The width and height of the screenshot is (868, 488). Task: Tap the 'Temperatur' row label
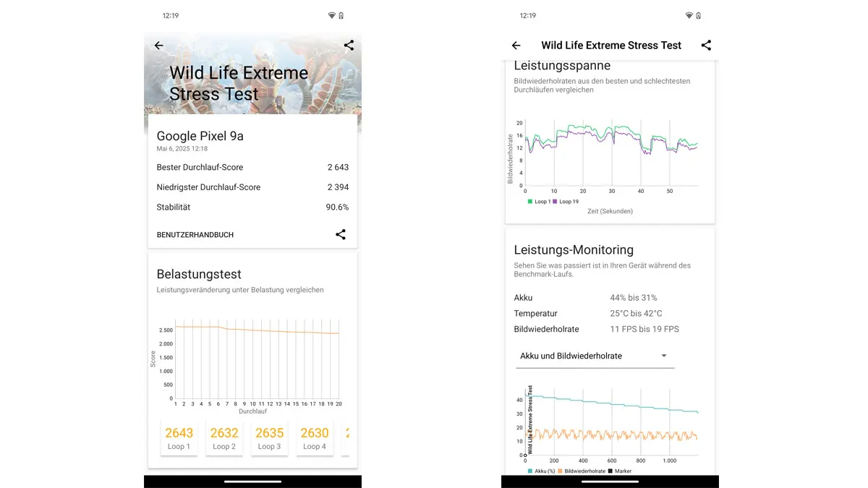(537, 314)
